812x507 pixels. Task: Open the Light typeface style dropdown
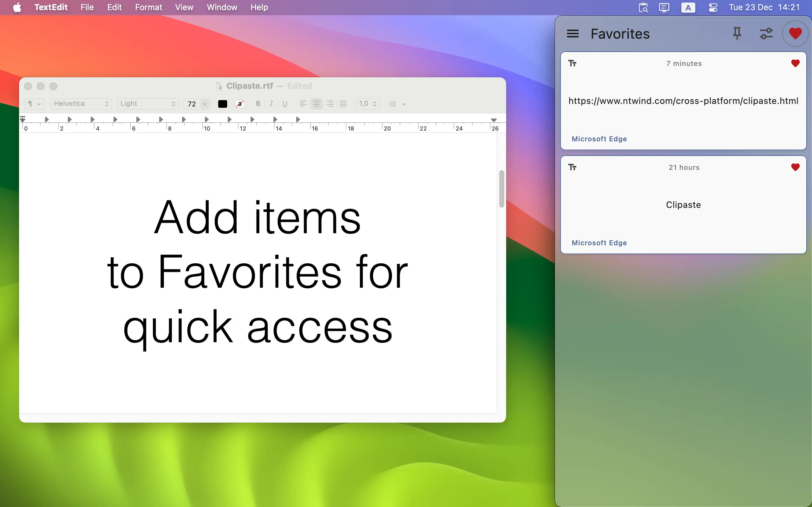(x=147, y=104)
